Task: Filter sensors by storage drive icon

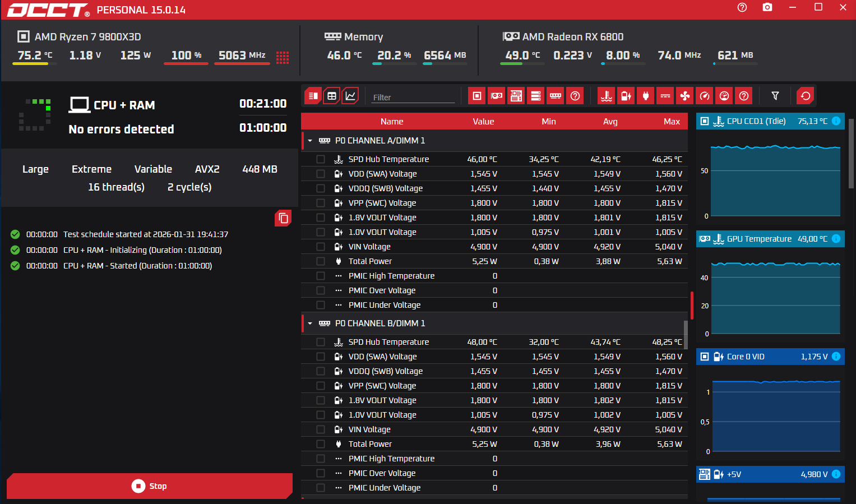Action: (x=536, y=96)
